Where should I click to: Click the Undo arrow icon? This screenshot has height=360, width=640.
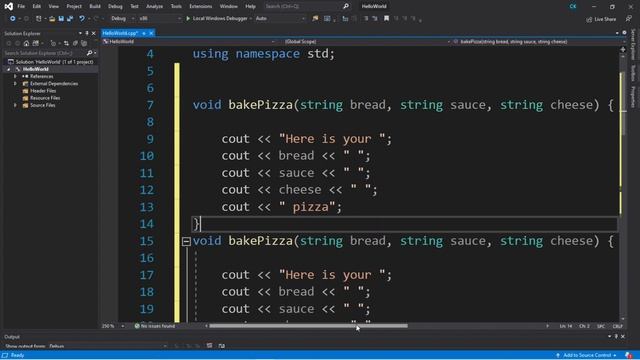(82, 18)
